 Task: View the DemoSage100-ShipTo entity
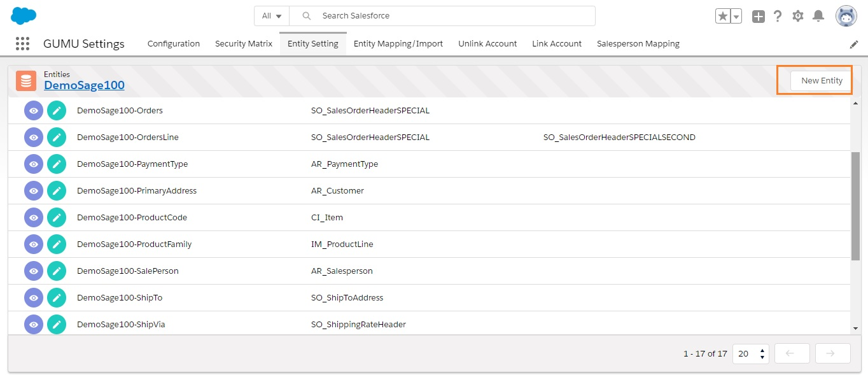pyautogui.click(x=34, y=298)
